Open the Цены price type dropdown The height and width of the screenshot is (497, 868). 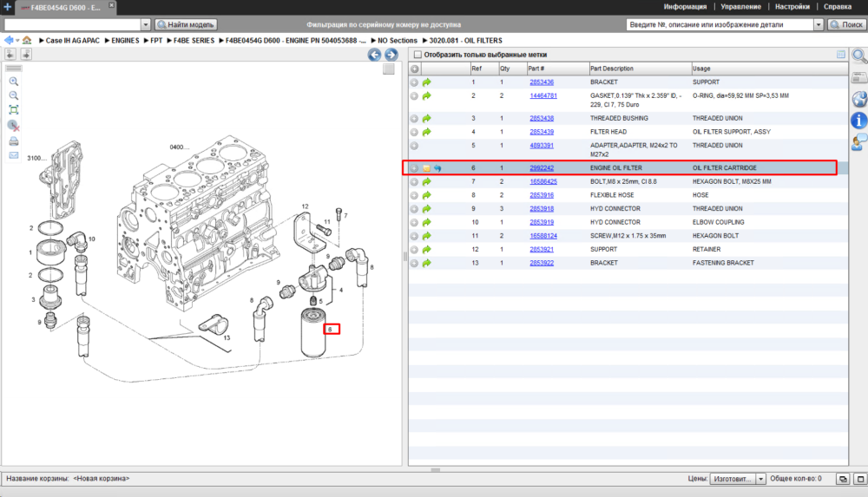point(760,479)
